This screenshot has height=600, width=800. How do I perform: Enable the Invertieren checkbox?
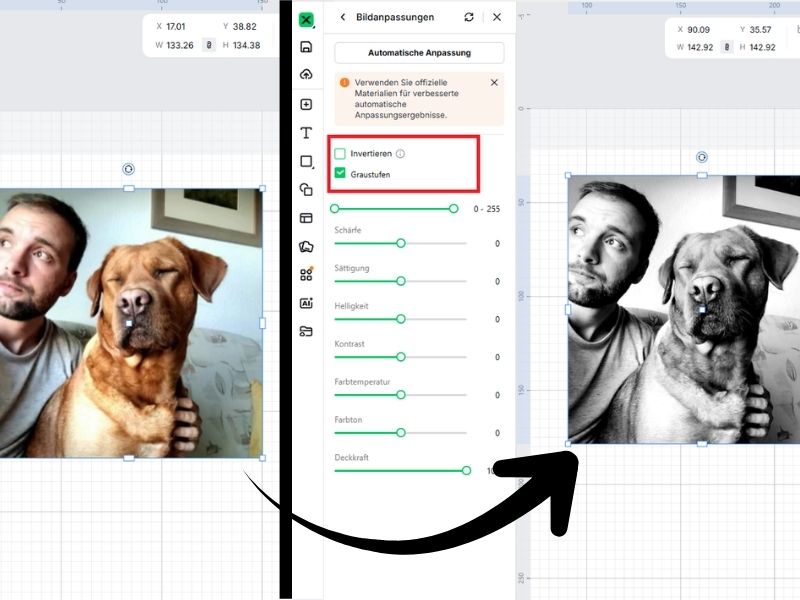pyautogui.click(x=340, y=154)
